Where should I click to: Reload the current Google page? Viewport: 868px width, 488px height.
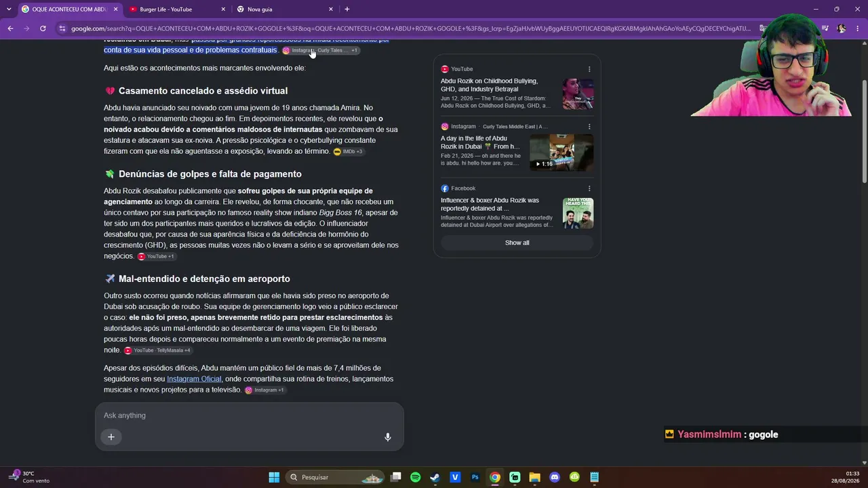[43, 28]
